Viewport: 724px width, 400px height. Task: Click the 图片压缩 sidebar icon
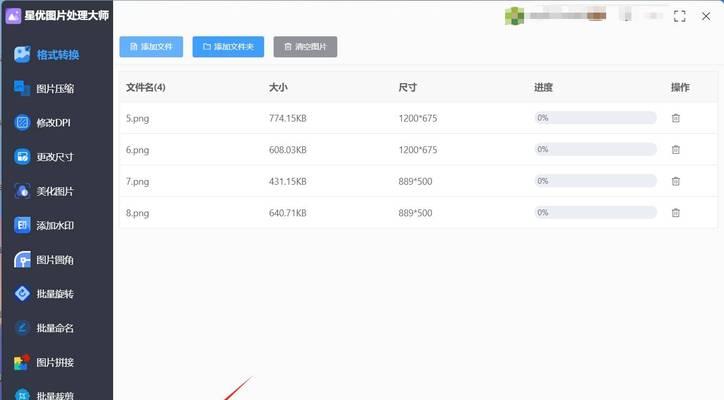(22, 88)
